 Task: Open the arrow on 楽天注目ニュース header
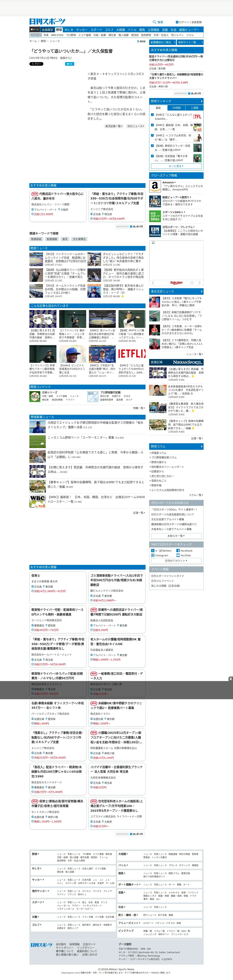pos(201,291)
